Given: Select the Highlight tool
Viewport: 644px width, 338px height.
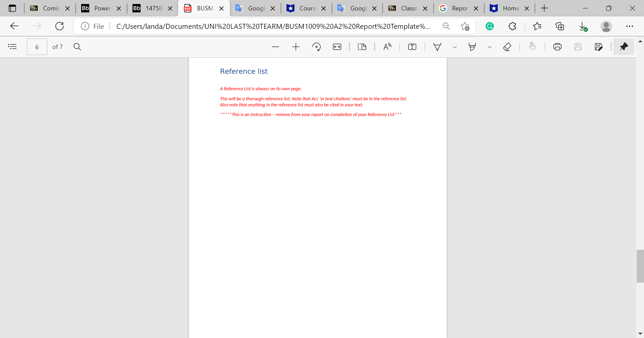Looking at the screenshot, I should (472, 47).
